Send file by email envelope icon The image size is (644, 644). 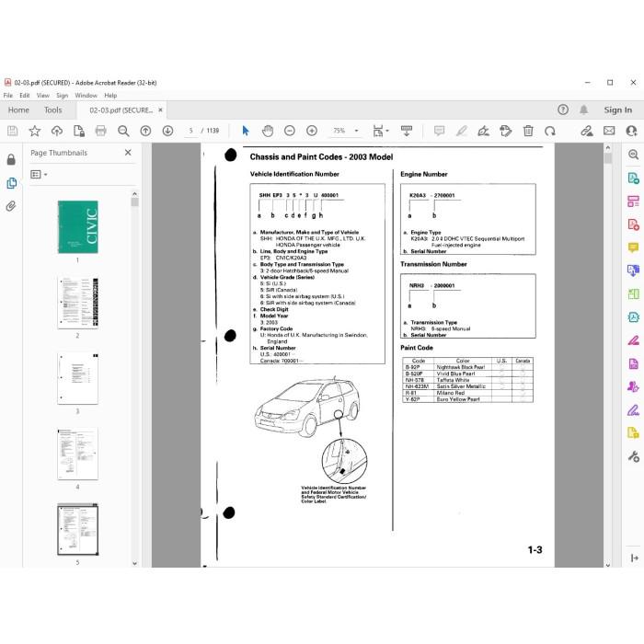click(x=609, y=131)
